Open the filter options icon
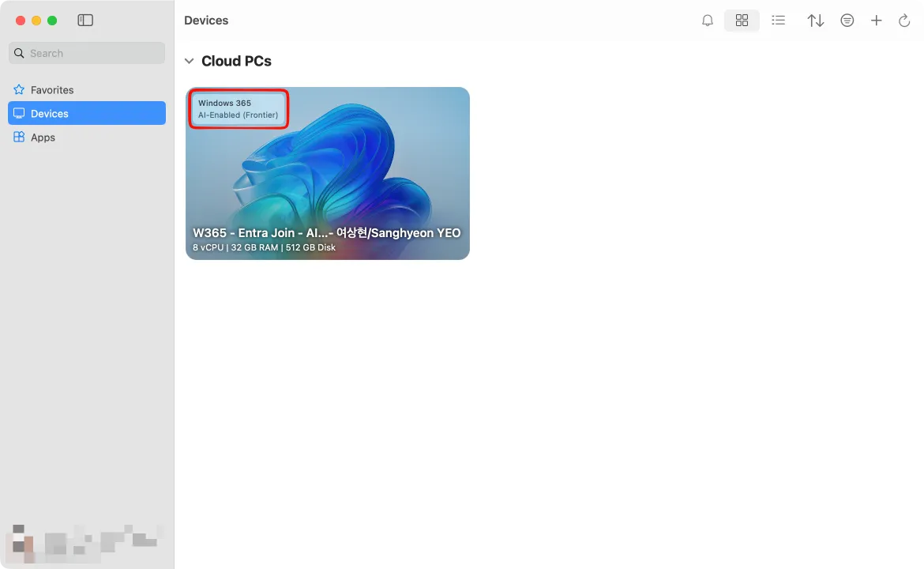The image size is (924, 569). tap(847, 21)
